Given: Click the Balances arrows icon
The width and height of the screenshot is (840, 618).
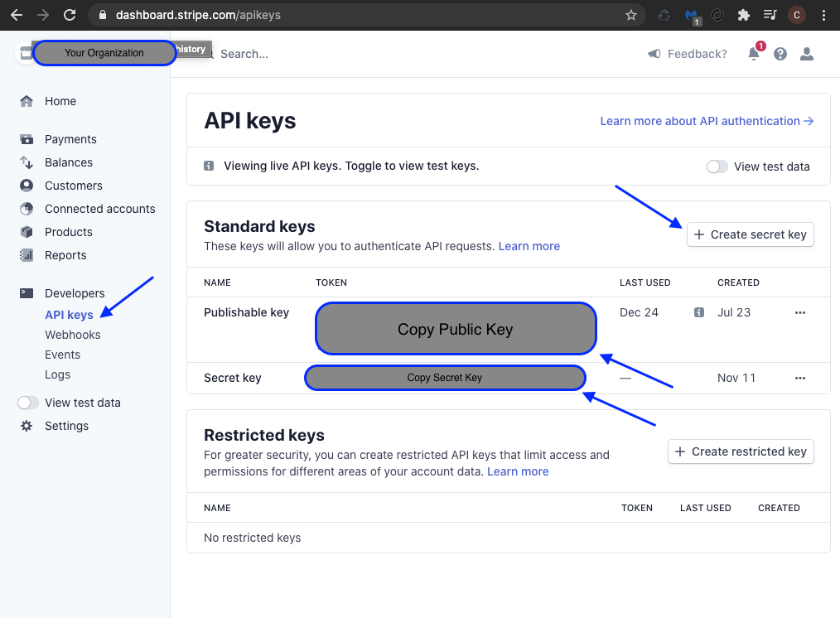Looking at the screenshot, I should click(27, 162).
